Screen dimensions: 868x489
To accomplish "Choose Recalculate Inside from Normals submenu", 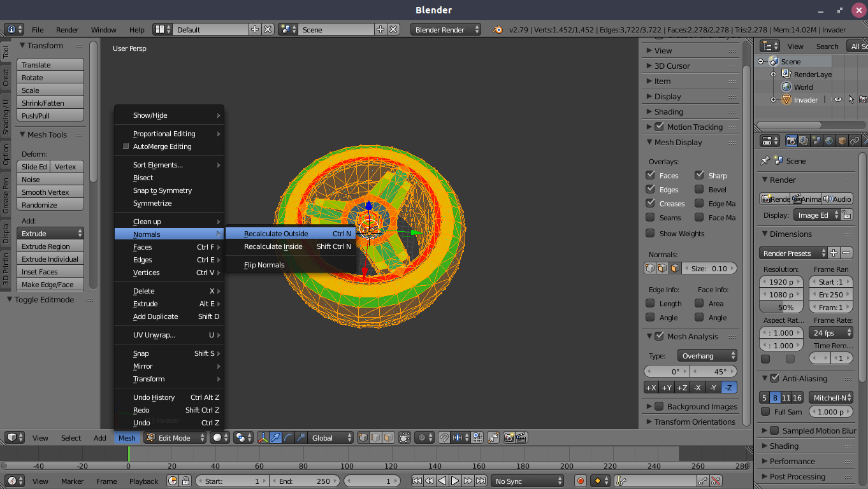I will (x=273, y=246).
